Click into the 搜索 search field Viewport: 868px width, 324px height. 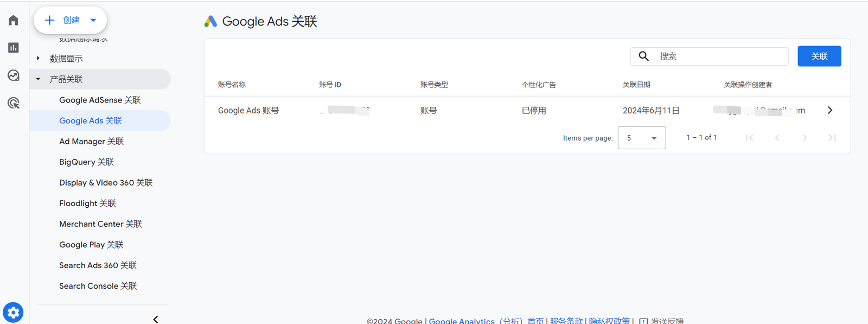[x=709, y=56]
